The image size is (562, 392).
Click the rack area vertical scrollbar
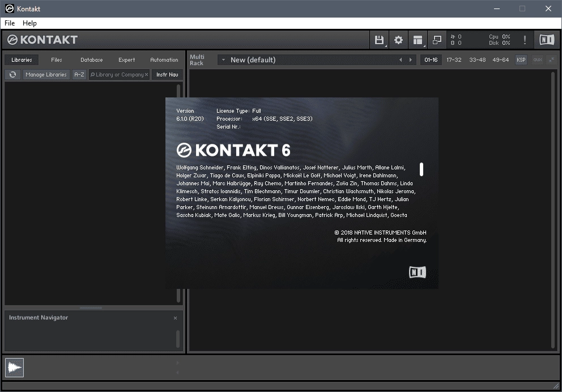(x=553, y=210)
